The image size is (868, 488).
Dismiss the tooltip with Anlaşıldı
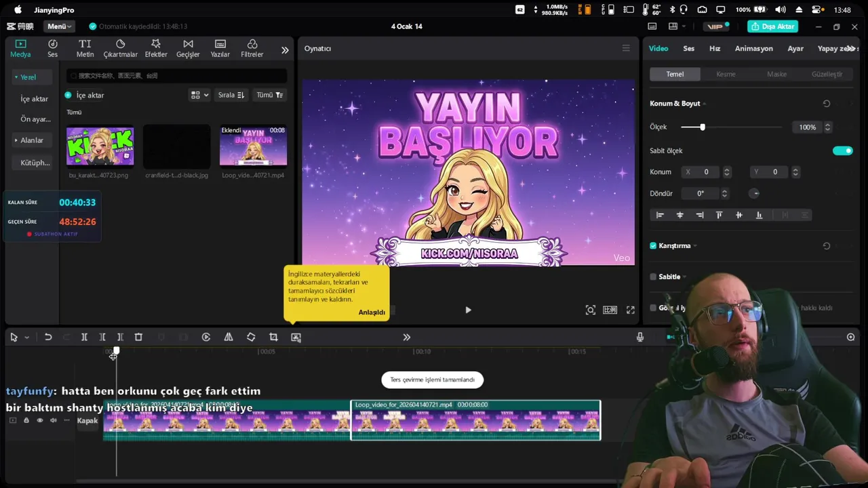pyautogui.click(x=372, y=312)
